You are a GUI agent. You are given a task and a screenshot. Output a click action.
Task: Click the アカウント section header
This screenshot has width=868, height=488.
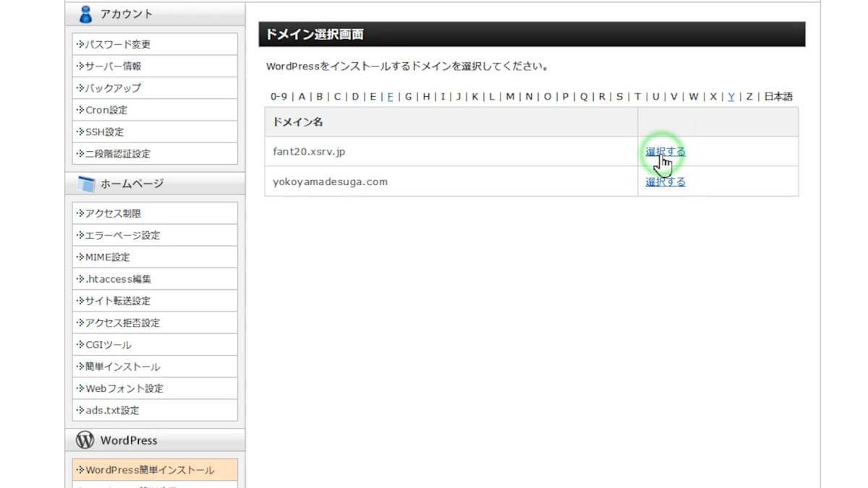click(x=127, y=14)
